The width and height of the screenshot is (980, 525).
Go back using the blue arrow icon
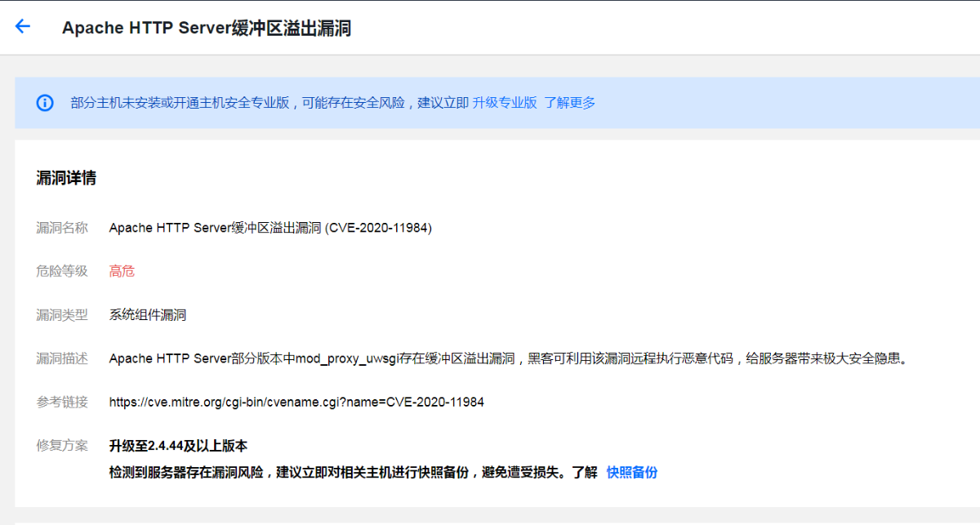click(x=23, y=26)
